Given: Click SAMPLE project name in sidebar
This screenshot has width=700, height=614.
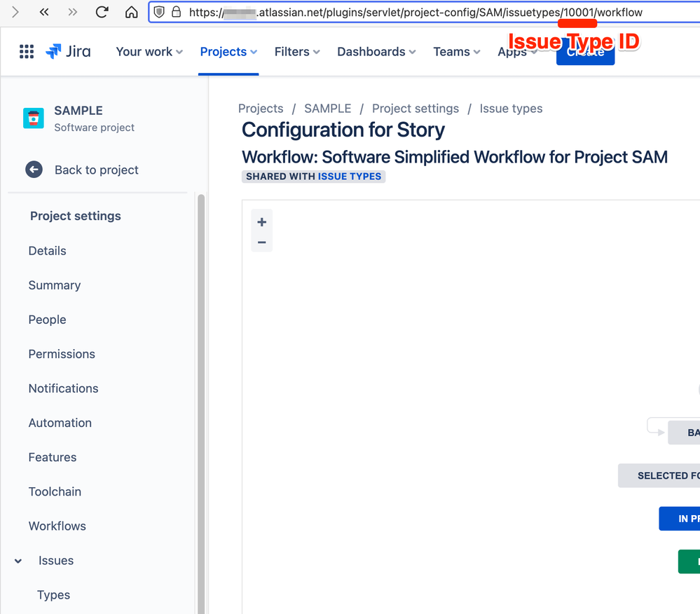Looking at the screenshot, I should coord(78,110).
